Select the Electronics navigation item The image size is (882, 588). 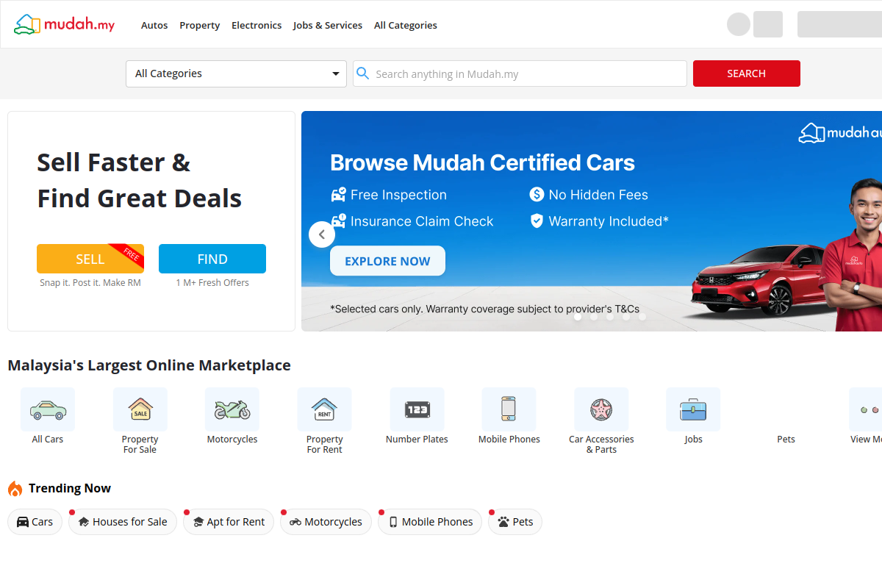257,25
